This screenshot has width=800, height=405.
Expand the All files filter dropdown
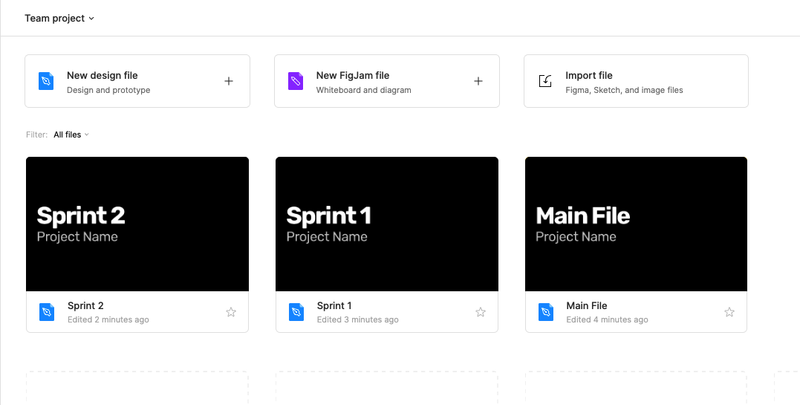coord(71,135)
